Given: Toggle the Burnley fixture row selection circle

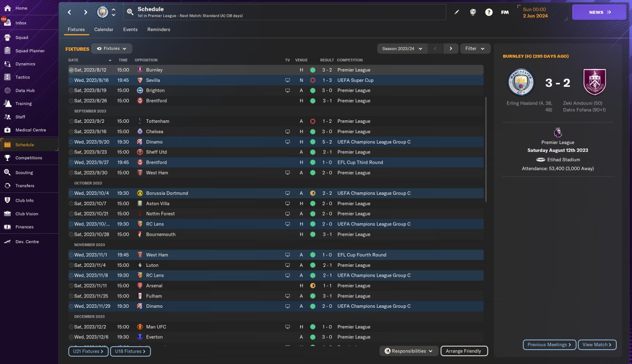Looking at the screenshot, I should [x=71, y=70].
